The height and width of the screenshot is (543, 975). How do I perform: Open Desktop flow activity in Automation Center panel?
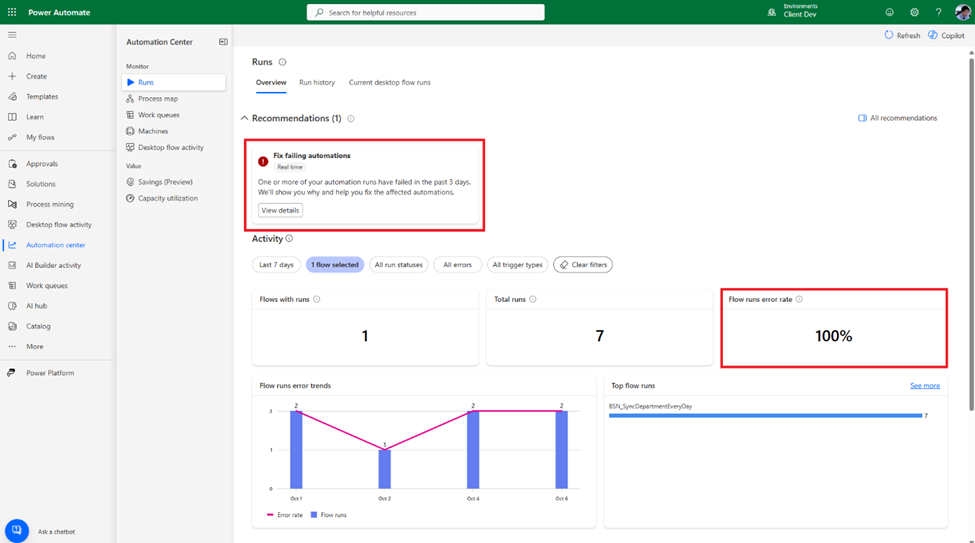[x=173, y=147]
